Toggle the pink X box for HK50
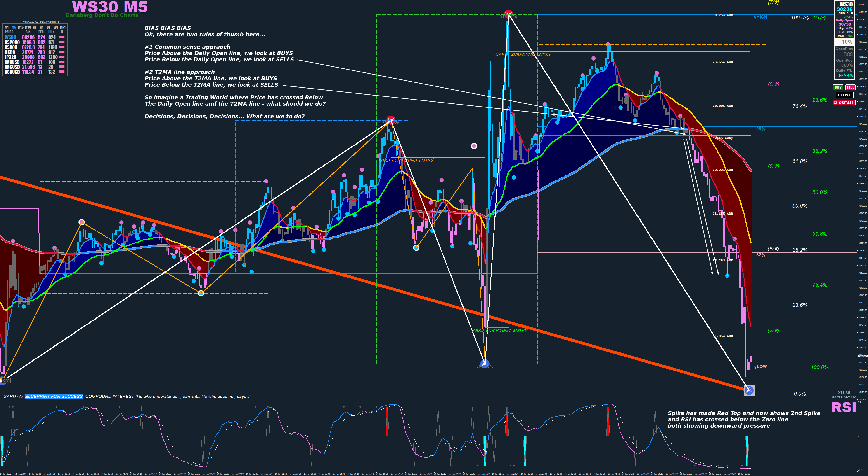Viewport: 868px width, 476px height. [62, 52]
